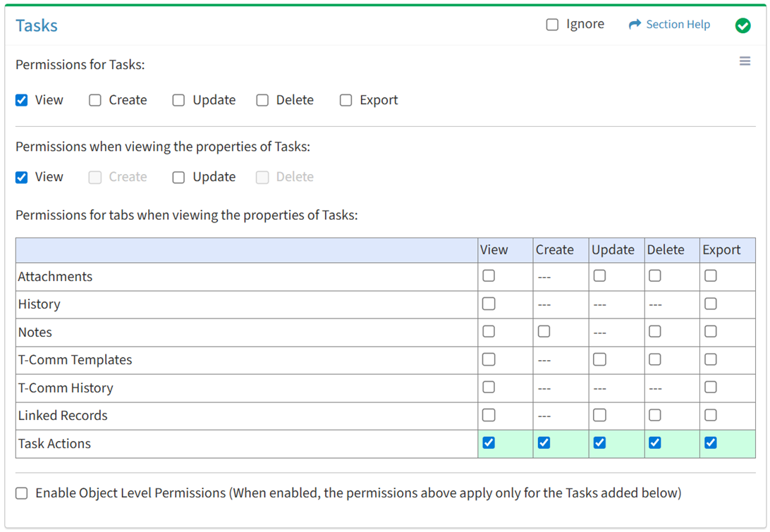The height and width of the screenshot is (532, 770).
Task: Enable the Ignore checkbox
Action: 552,25
